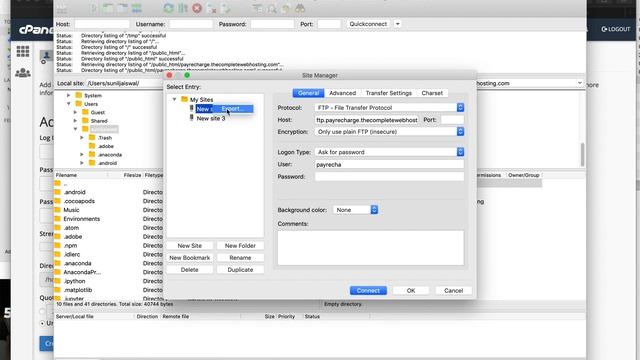Toggle remote directory tree toolbar icon
Screen dimensions: 640x360
pos(122,8)
